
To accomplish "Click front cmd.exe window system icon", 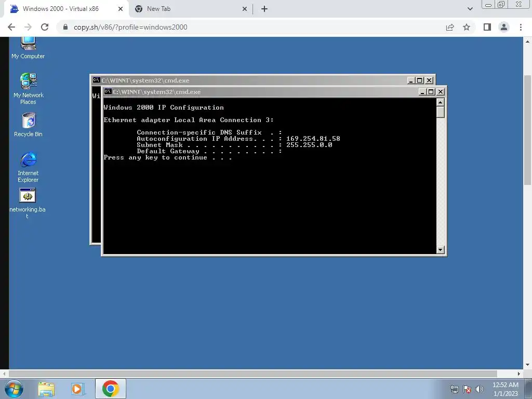I will click(x=108, y=91).
